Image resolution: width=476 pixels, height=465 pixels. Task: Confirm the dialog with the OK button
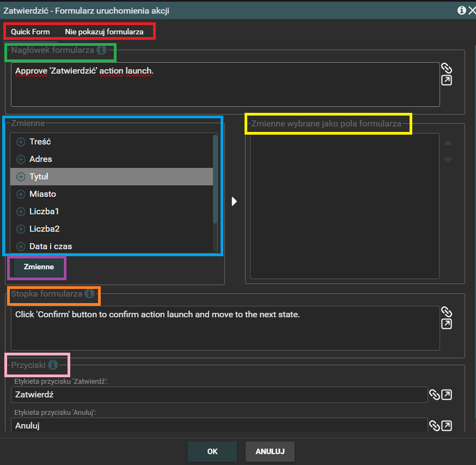pos(212,451)
